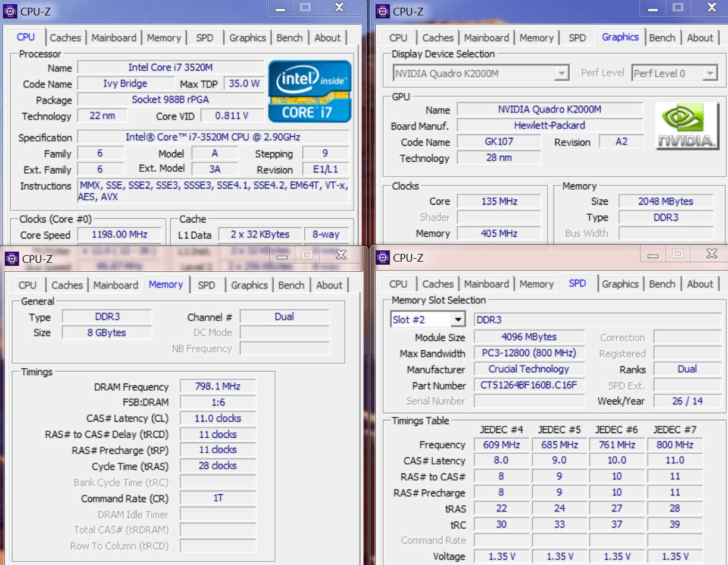Viewport: 728px width, 565px height.
Task: Maximize the Graphics CPU-Z window
Action: (x=678, y=7)
